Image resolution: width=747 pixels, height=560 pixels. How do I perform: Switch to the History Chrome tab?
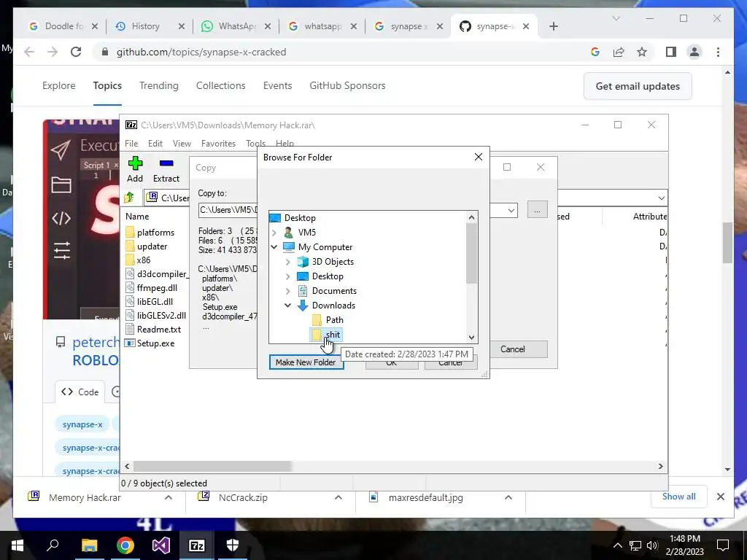(x=145, y=26)
